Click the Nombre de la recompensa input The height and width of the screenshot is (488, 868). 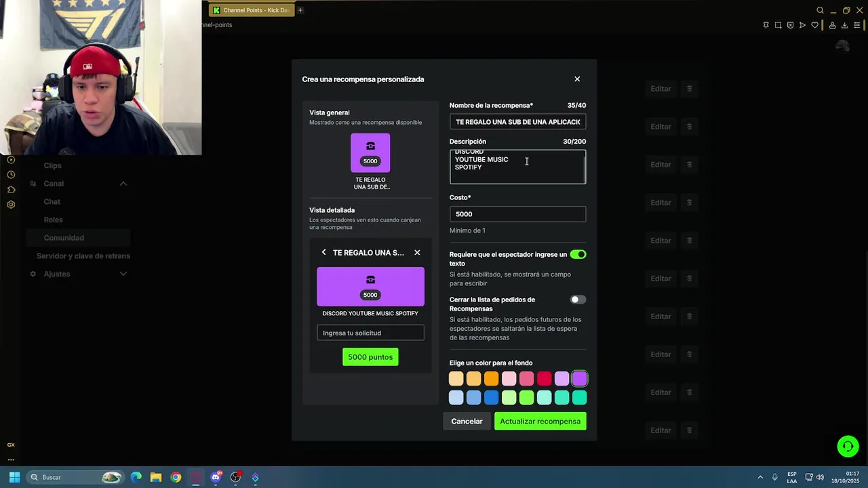tap(517, 122)
